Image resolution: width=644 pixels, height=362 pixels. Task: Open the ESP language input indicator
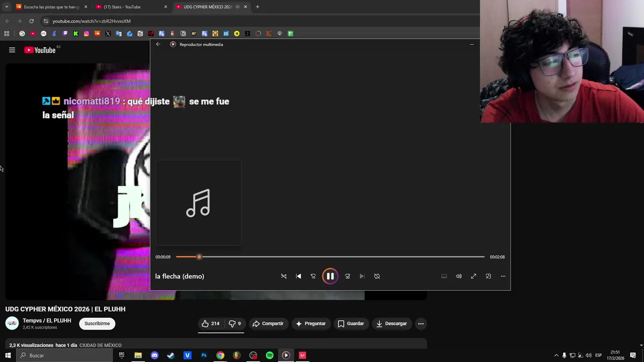[598, 355]
